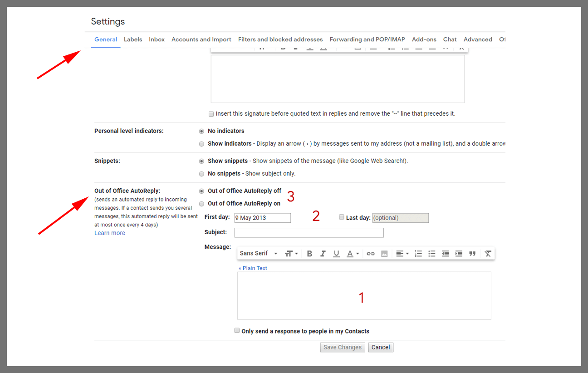588x373 pixels.
Task: Open the text color picker
Action: pos(353,254)
